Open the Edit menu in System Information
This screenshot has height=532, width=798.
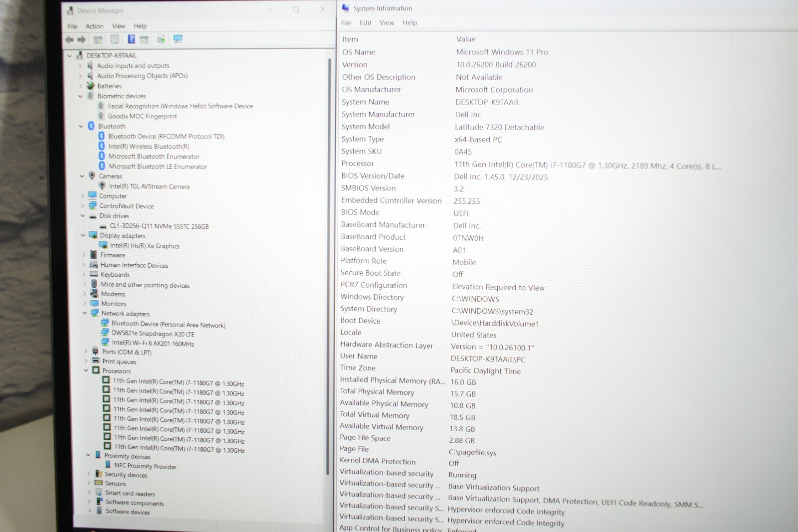click(x=366, y=23)
